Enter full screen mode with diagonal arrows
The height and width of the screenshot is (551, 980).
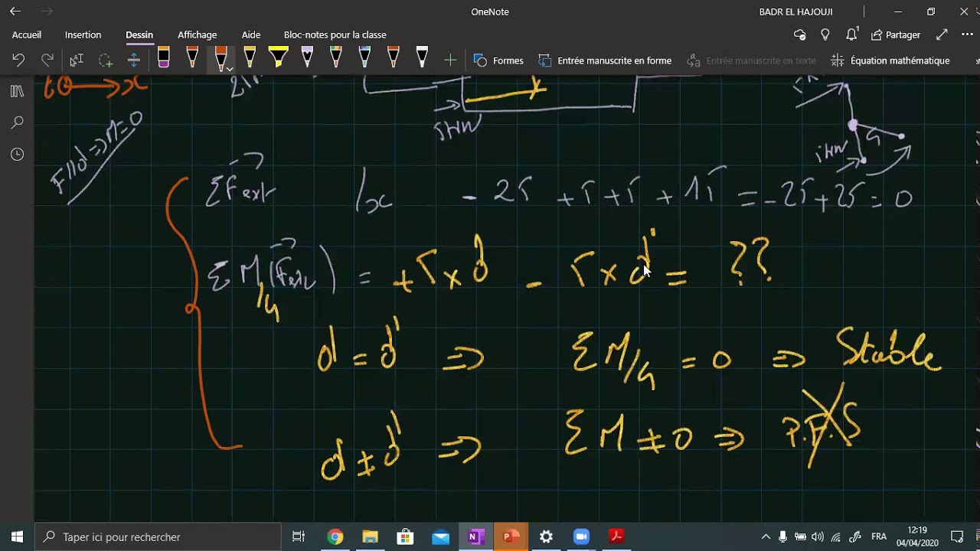942,34
